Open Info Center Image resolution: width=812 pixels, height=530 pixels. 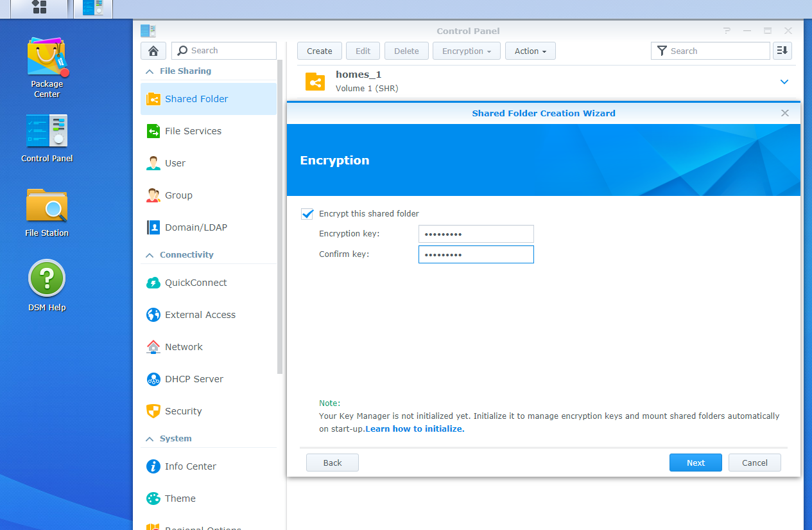(209, 466)
